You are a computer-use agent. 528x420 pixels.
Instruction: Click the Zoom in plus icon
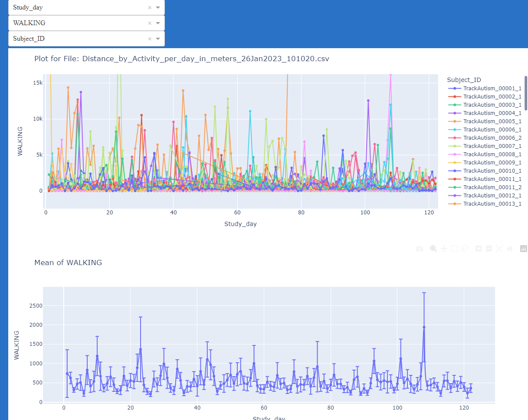pos(479,249)
